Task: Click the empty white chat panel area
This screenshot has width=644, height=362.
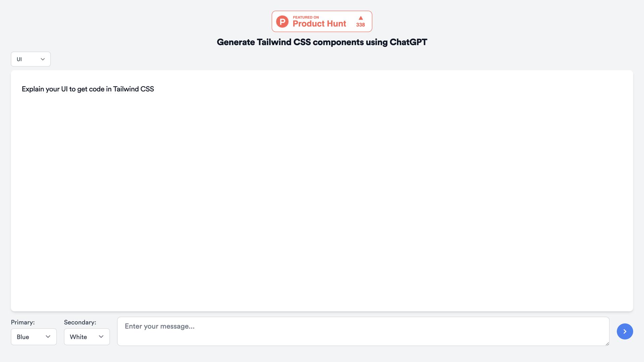Action: [x=322, y=201]
